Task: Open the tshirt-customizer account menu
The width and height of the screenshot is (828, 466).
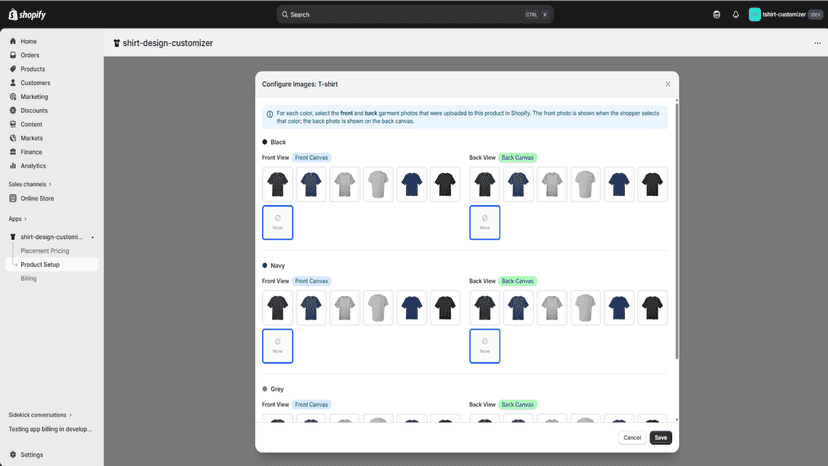Action: pyautogui.click(x=785, y=15)
